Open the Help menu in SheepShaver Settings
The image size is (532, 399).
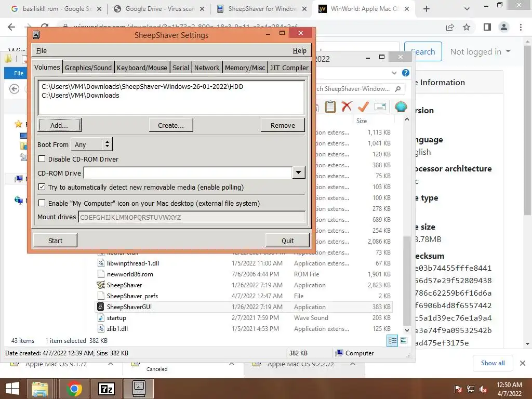click(x=299, y=50)
